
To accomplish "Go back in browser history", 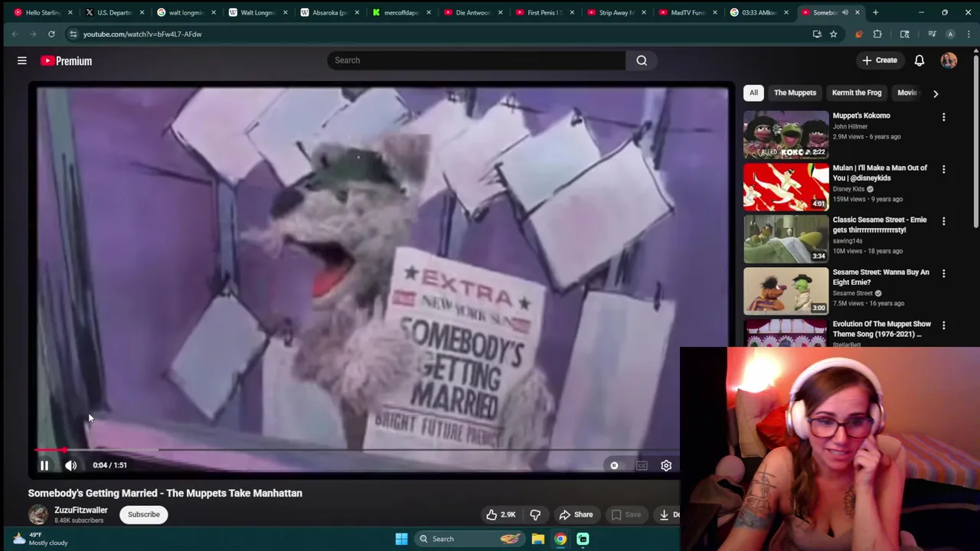I will coord(15,34).
